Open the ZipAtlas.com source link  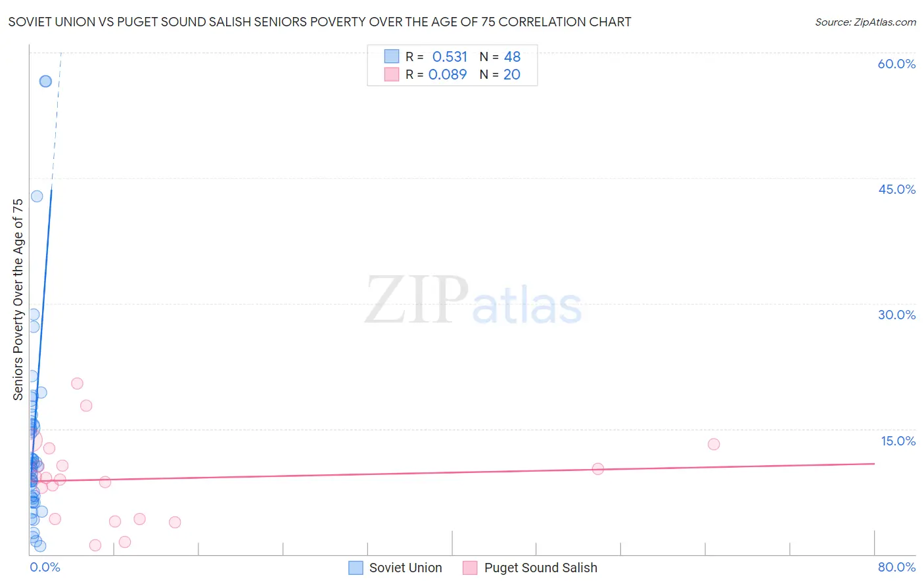tap(866, 22)
